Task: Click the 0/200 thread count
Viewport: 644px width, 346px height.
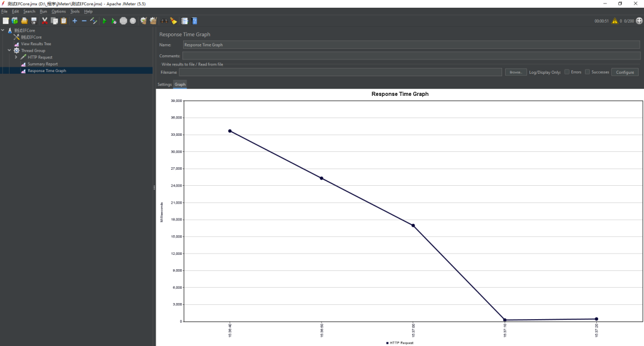Action: pyautogui.click(x=629, y=21)
